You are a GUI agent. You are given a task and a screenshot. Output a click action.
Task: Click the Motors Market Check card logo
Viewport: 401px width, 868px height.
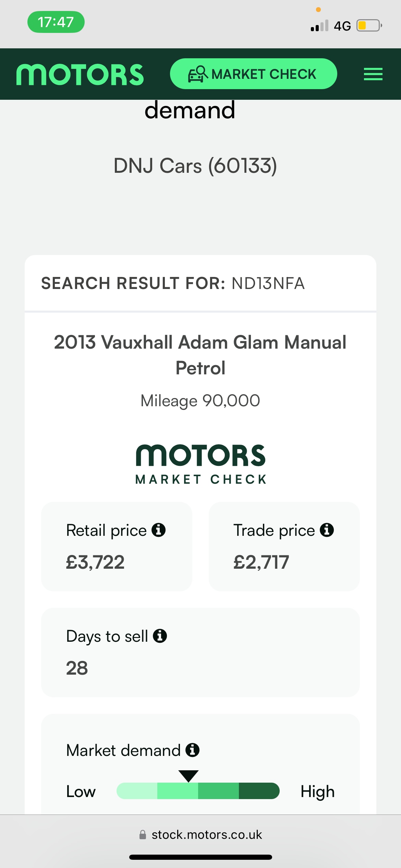[x=200, y=464]
